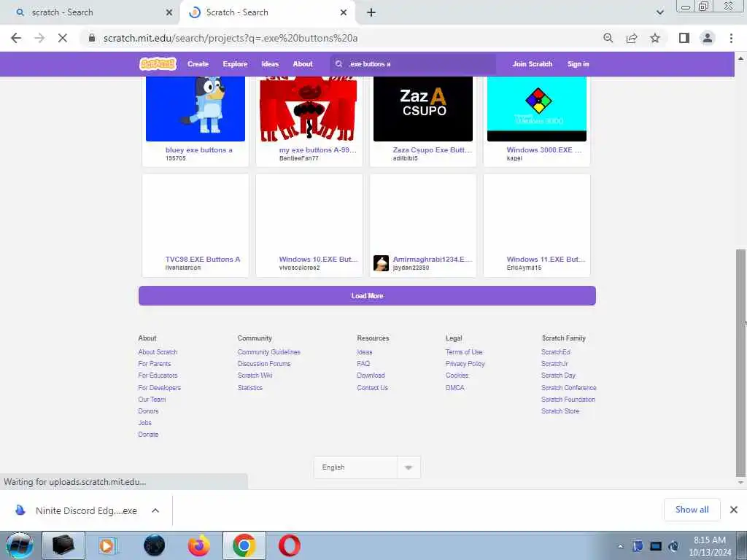Screen dimensions: 747x560
Task: Open the tab search chevron
Action: click(x=659, y=12)
